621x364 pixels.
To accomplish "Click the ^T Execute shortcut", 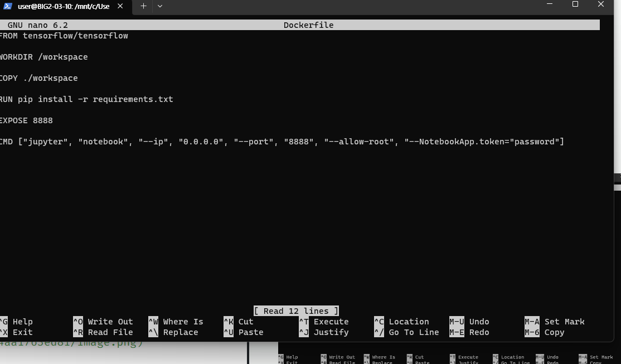I will [x=323, y=322].
